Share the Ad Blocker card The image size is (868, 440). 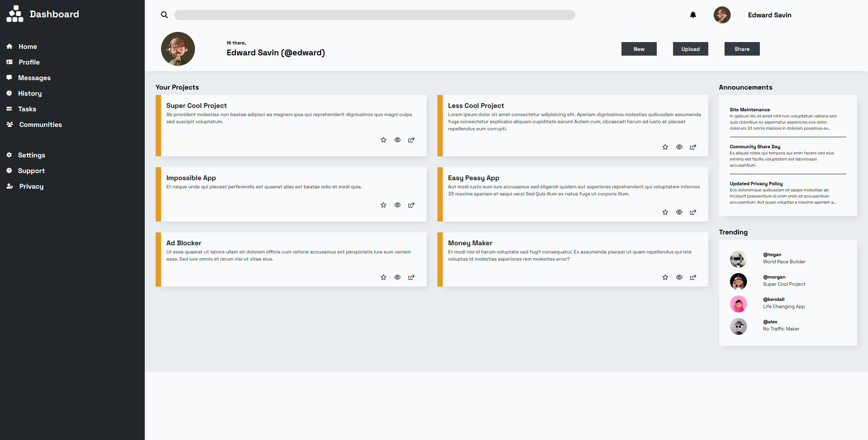[411, 277]
